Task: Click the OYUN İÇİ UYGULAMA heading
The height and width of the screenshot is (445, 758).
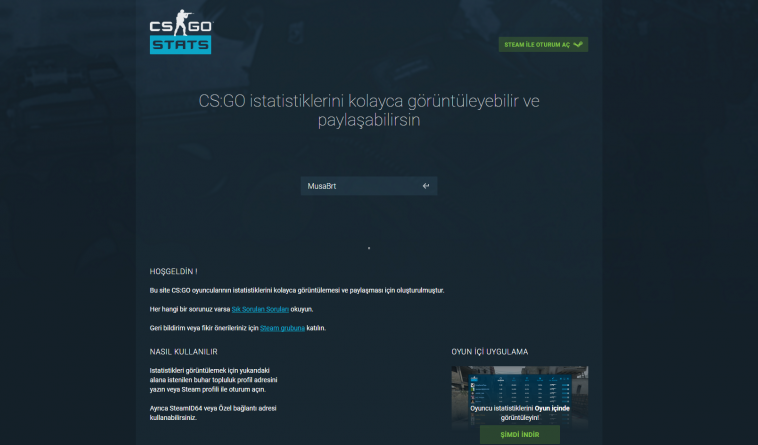Action: [x=490, y=352]
